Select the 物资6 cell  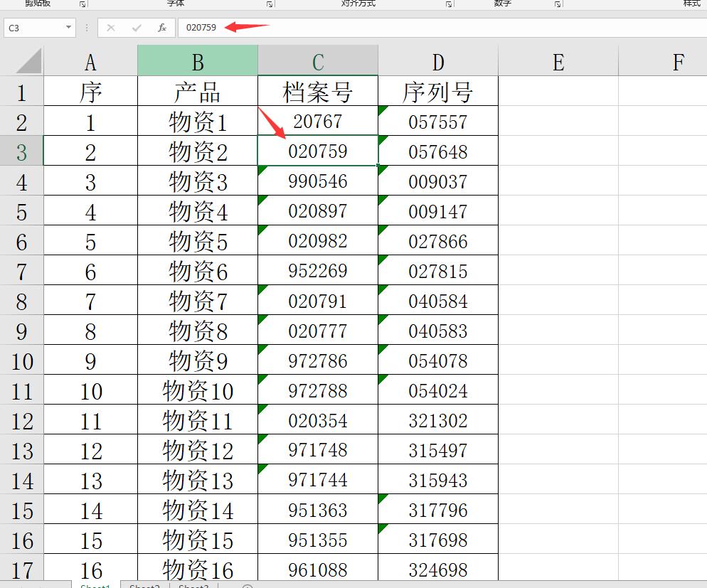[197, 270]
